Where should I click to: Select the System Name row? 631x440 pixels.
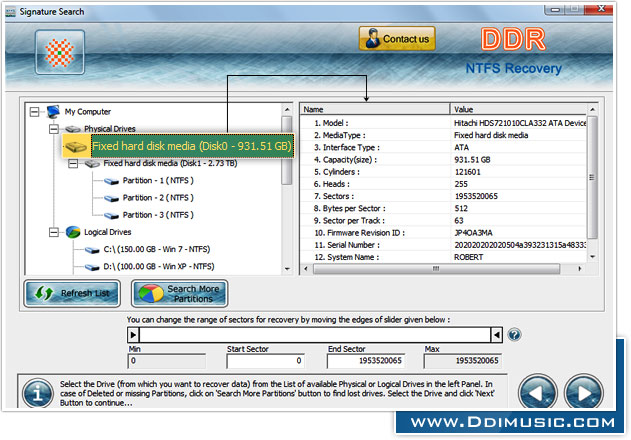click(x=444, y=257)
